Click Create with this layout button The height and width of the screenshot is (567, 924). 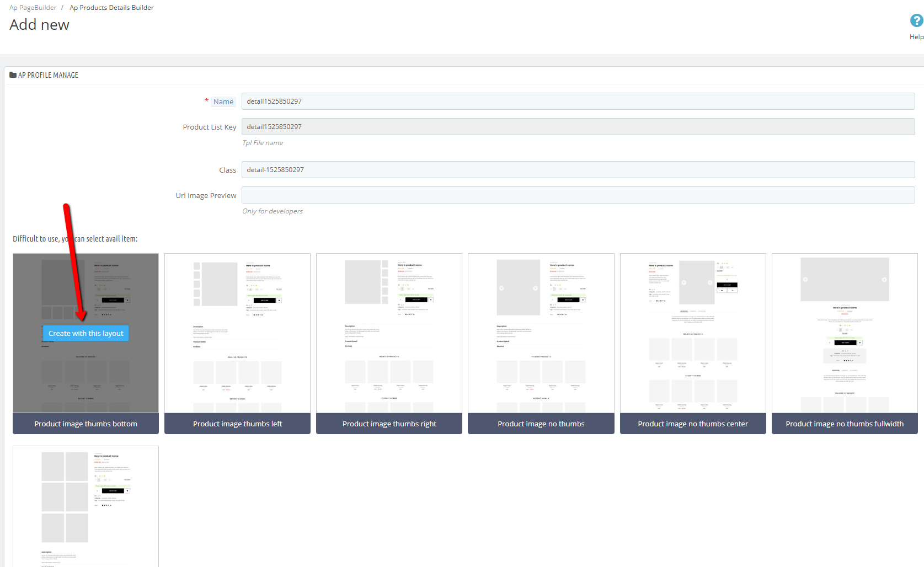point(86,333)
